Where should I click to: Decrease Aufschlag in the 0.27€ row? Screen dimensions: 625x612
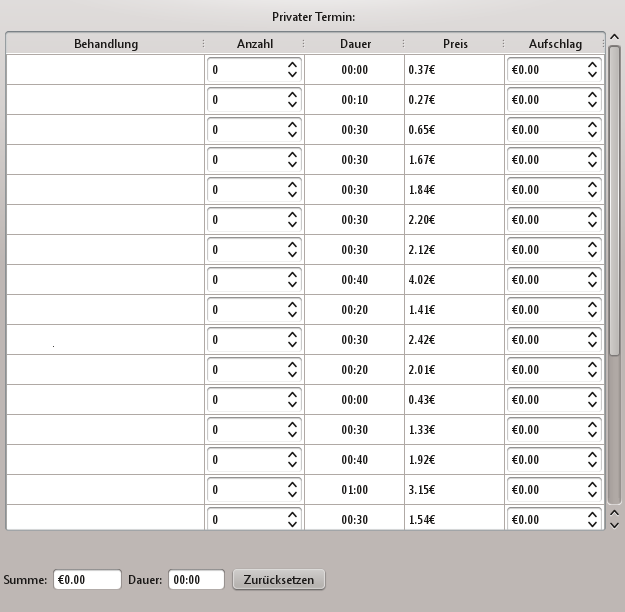592,104
